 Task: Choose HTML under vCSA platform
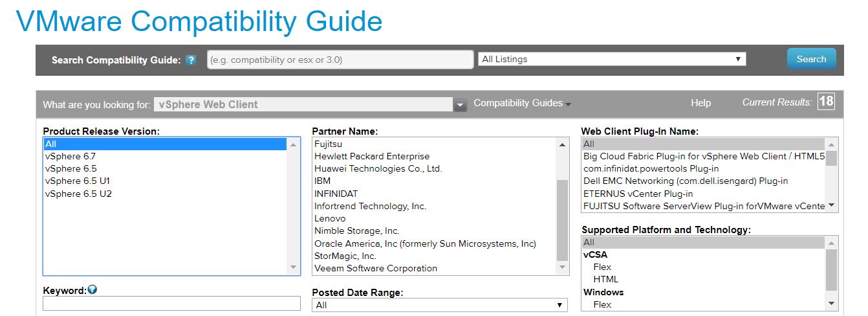(606, 279)
